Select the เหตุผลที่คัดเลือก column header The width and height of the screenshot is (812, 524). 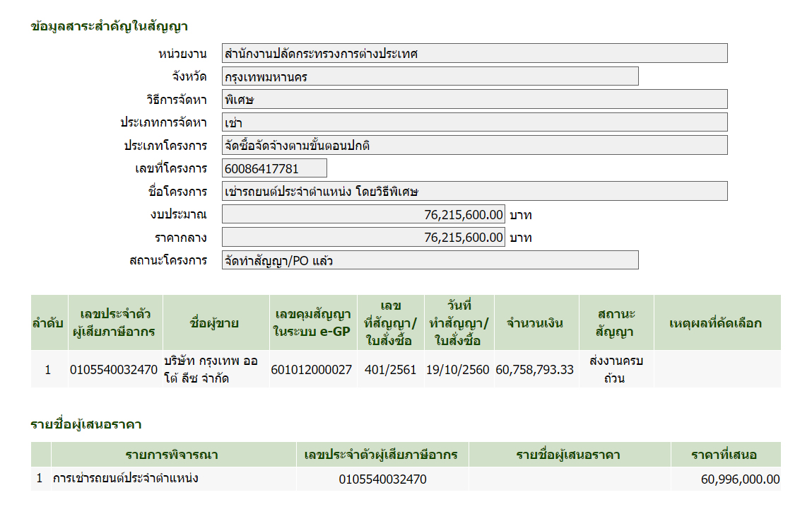point(715,323)
